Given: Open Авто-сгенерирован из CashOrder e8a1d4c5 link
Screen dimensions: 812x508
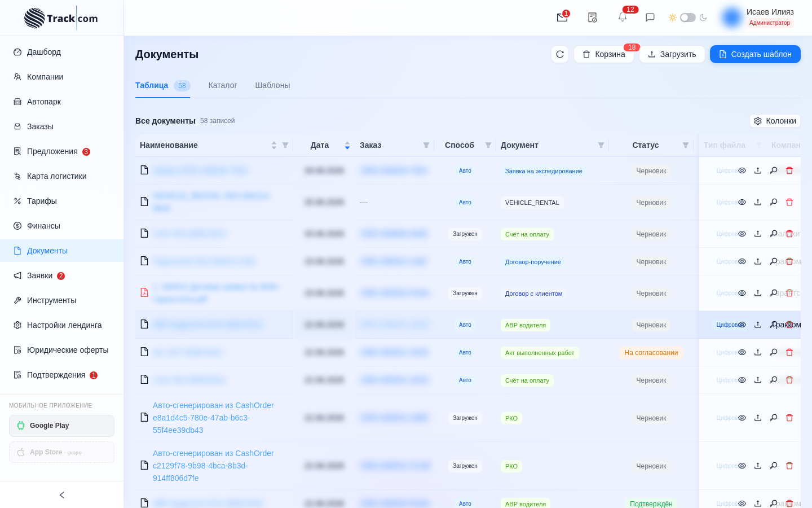Looking at the screenshot, I should pos(213,418).
